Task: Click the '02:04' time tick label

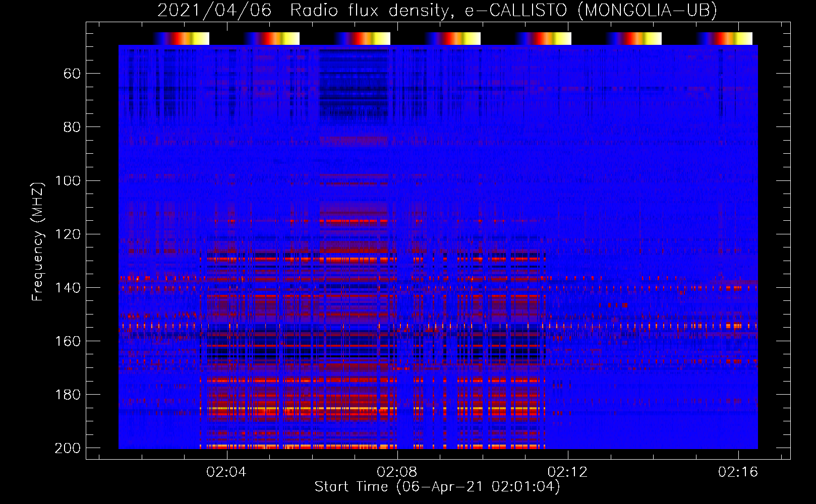Action: point(226,472)
